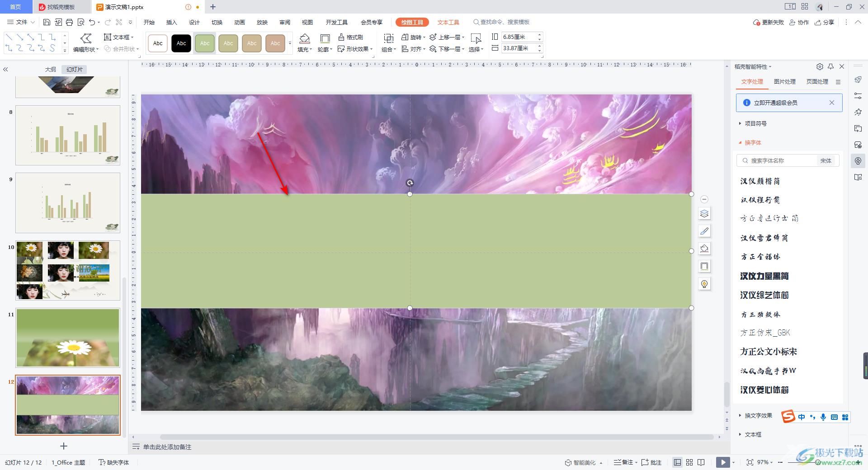
Task: Open the Design (设计) ribbon tab
Action: pyautogui.click(x=194, y=22)
